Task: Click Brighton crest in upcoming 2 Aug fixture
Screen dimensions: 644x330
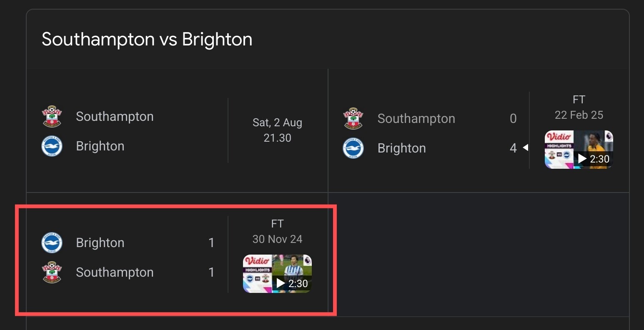Action: (52, 146)
